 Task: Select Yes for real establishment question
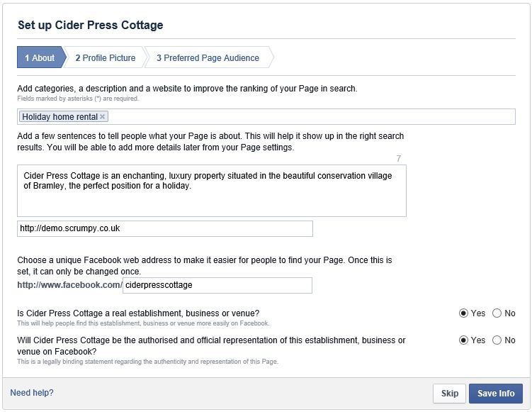[464, 313]
